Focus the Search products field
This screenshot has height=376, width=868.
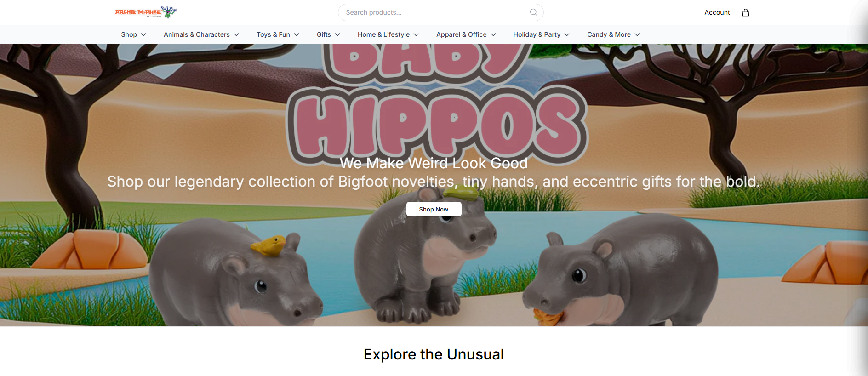440,12
